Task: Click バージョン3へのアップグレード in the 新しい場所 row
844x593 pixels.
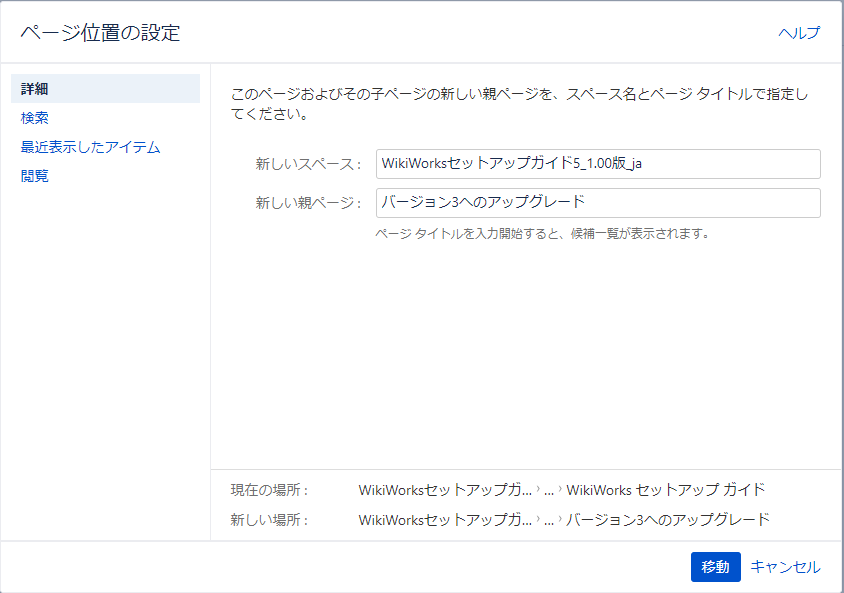Action: click(667, 520)
